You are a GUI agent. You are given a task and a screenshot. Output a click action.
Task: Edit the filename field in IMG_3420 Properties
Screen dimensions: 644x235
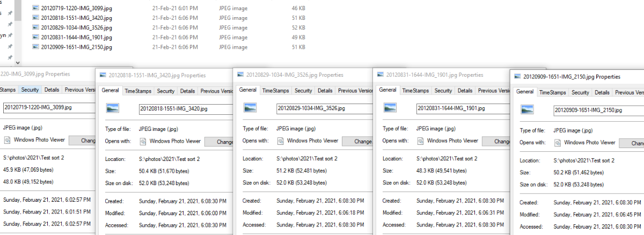point(185,109)
